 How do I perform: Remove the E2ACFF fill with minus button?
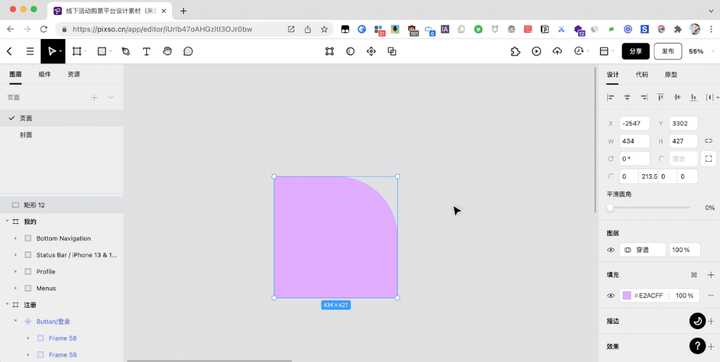(x=711, y=295)
